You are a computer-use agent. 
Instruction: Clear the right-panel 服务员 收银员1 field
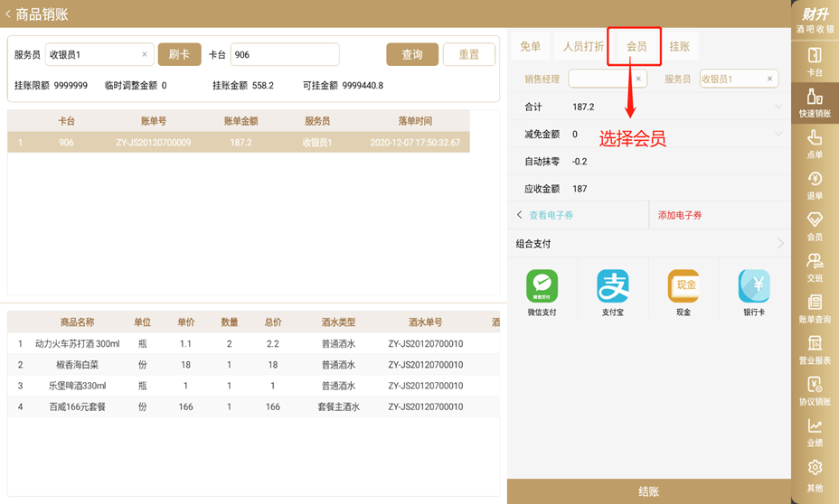click(x=770, y=79)
